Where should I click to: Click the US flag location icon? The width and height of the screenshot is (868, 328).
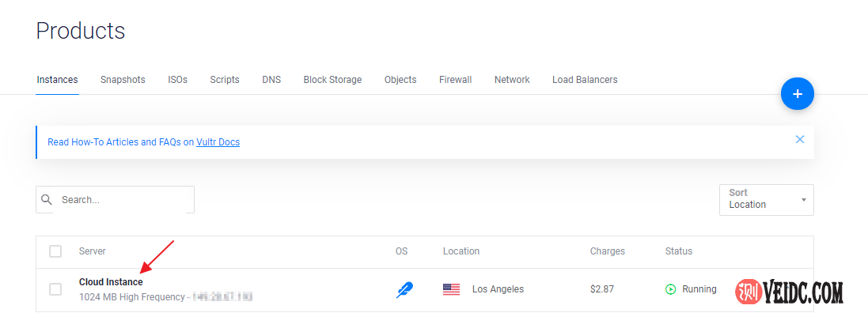tap(451, 289)
